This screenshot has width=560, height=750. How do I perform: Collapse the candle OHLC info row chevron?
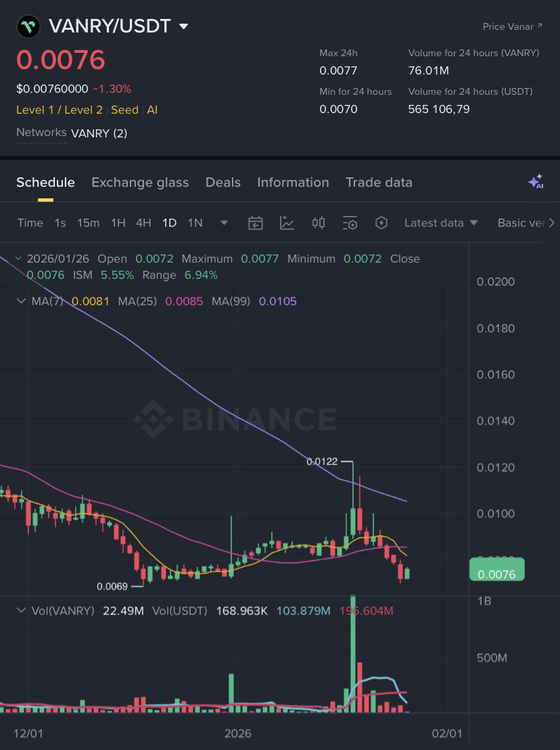(19, 259)
